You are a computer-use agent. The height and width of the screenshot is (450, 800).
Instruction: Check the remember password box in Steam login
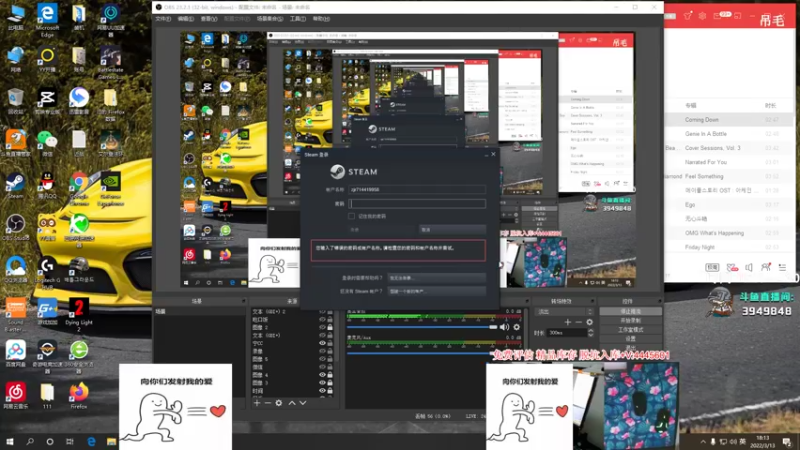pos(352,216)
